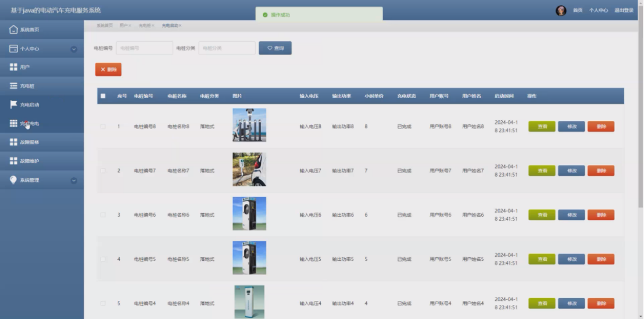This screenshot has height=319, width=644.
Task: Check the checkbox for row 3 电桩编号6
Action: pyautogui.click(x=103, y=215)
